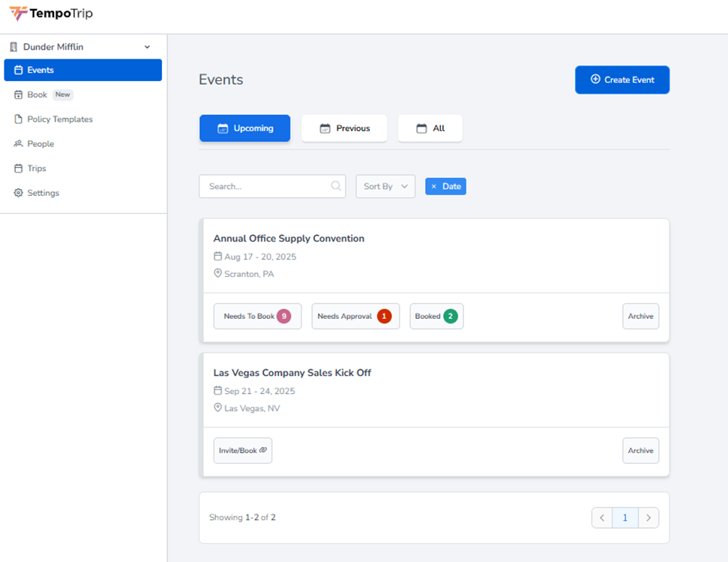This screenshot has height=562, width=728.
Task: Click the link icon on Invite/Book
Action: [x=263, y=450]
